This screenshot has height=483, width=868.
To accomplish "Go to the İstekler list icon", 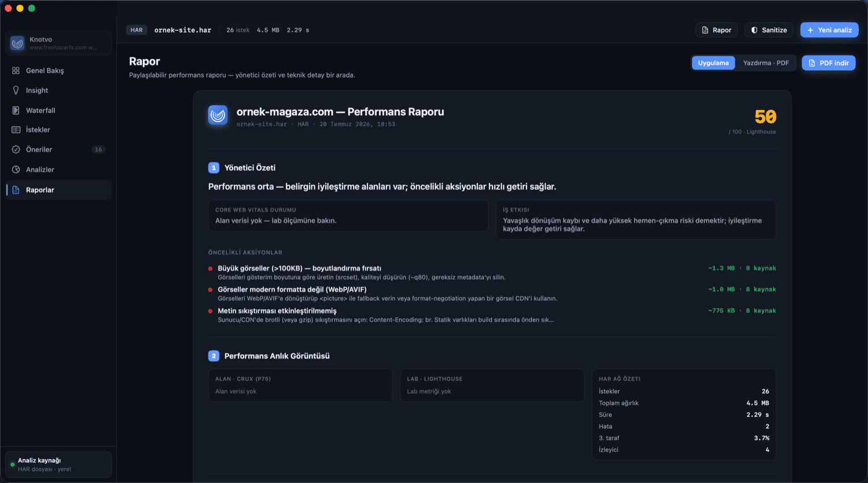I will click(x=16, y=130).
